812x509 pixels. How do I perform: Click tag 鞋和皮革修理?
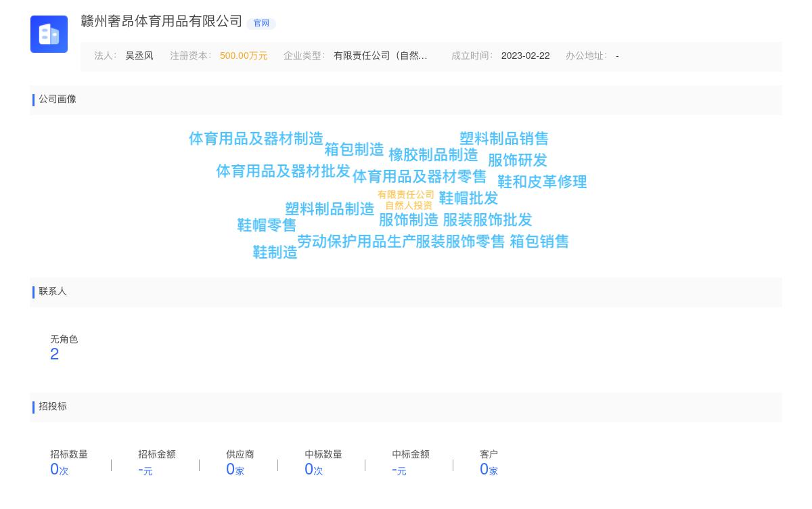tap(541, 182)
